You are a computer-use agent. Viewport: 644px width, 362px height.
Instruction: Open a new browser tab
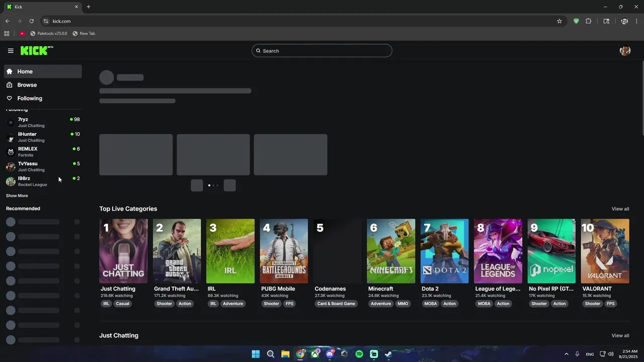pos(89,7)
